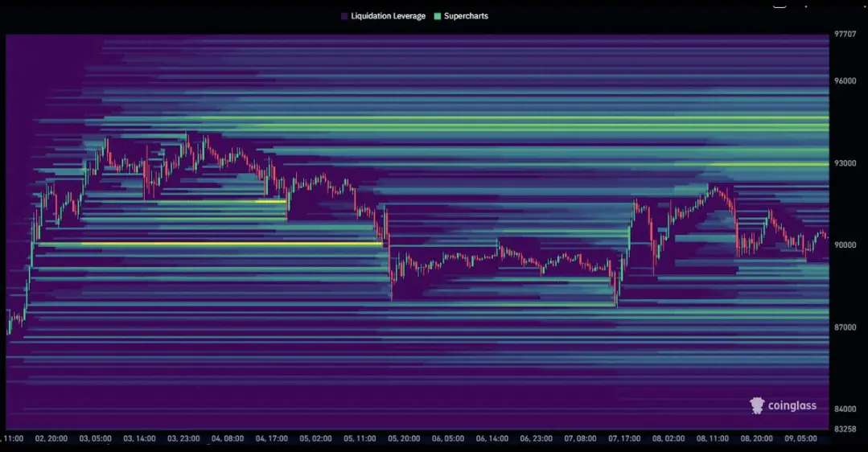Click the "08, 20:00" time axis label
Screen dimensions: 868x452
[757, 438]
